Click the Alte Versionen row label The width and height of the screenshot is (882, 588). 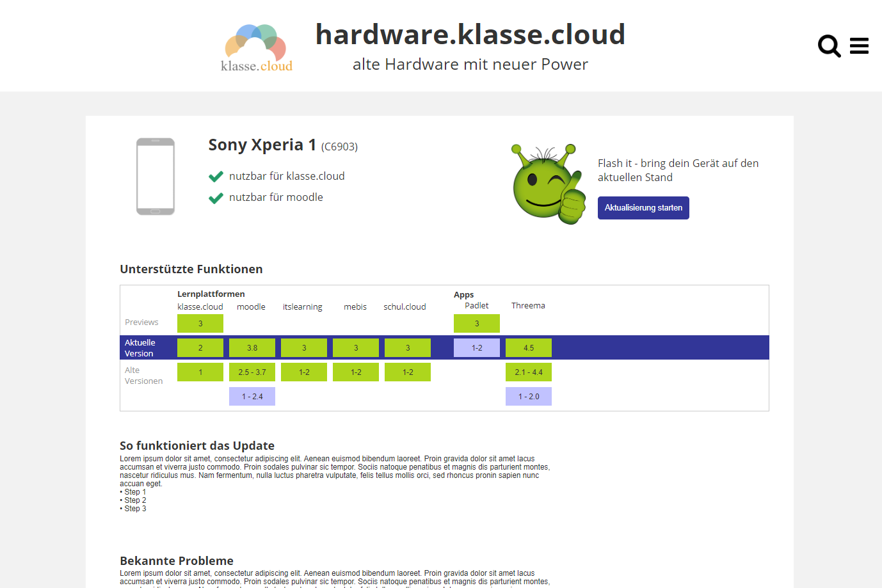(143, 376)
